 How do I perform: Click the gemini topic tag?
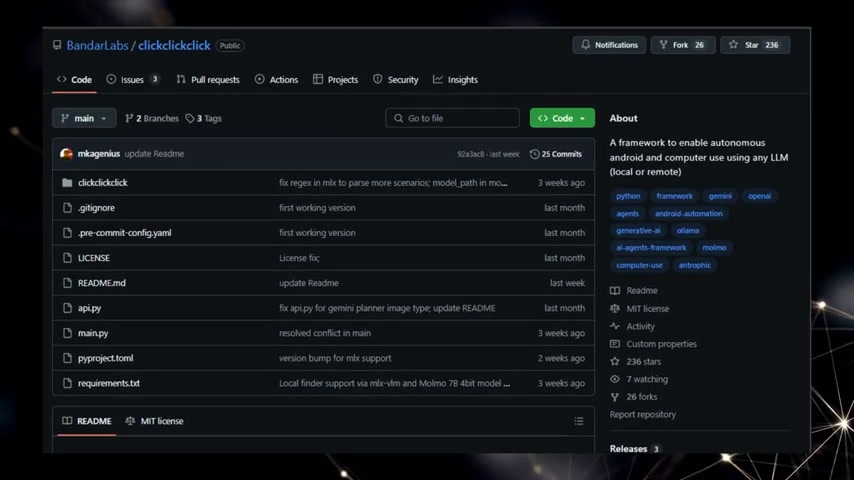(x=720, y=196)
